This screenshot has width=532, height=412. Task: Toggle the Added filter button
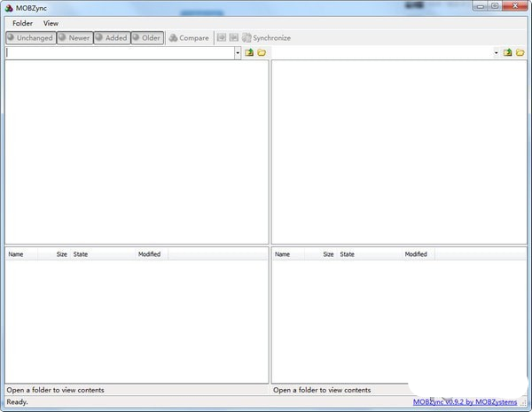[112, 38]
